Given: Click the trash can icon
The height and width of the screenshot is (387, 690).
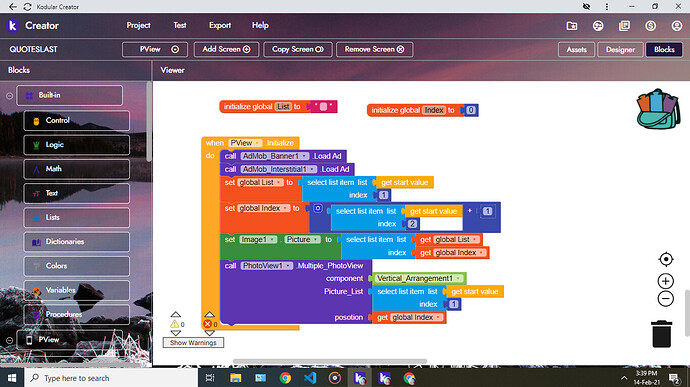Looking at the screenshot, I should pos(661,334).
